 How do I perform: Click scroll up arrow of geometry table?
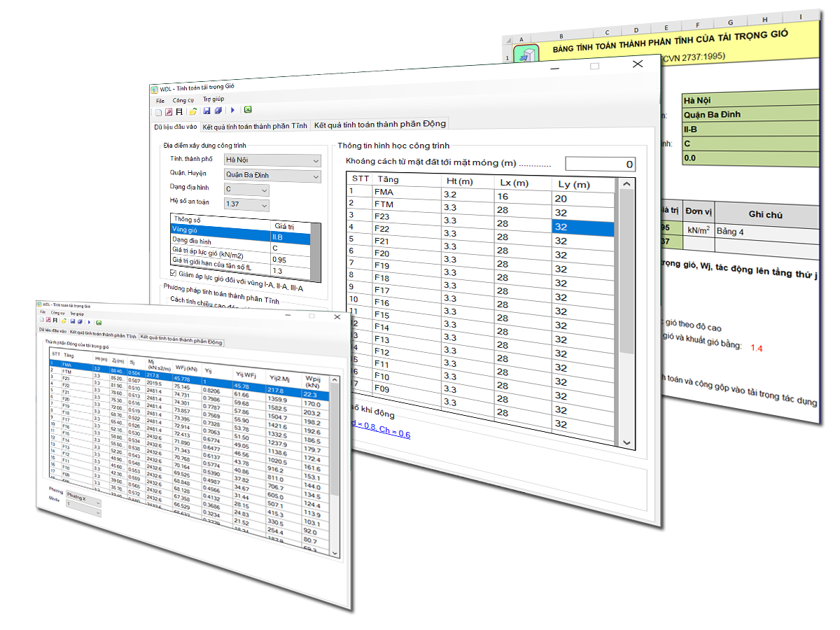click(x=627, y=183)
